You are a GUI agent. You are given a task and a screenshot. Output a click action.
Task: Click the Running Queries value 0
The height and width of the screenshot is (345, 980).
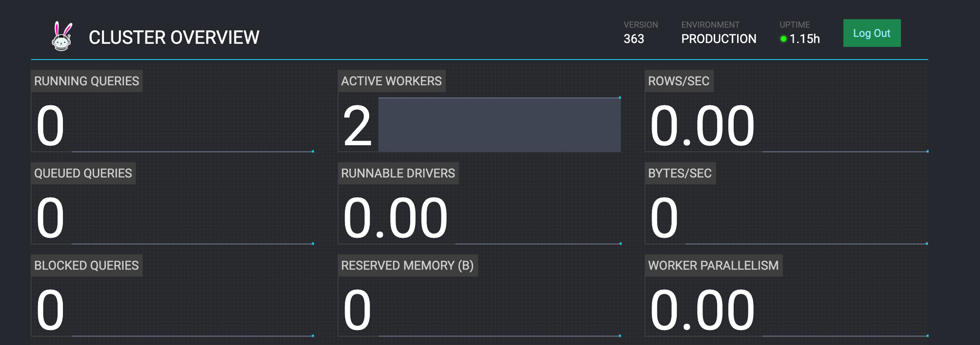pos(50,126)
